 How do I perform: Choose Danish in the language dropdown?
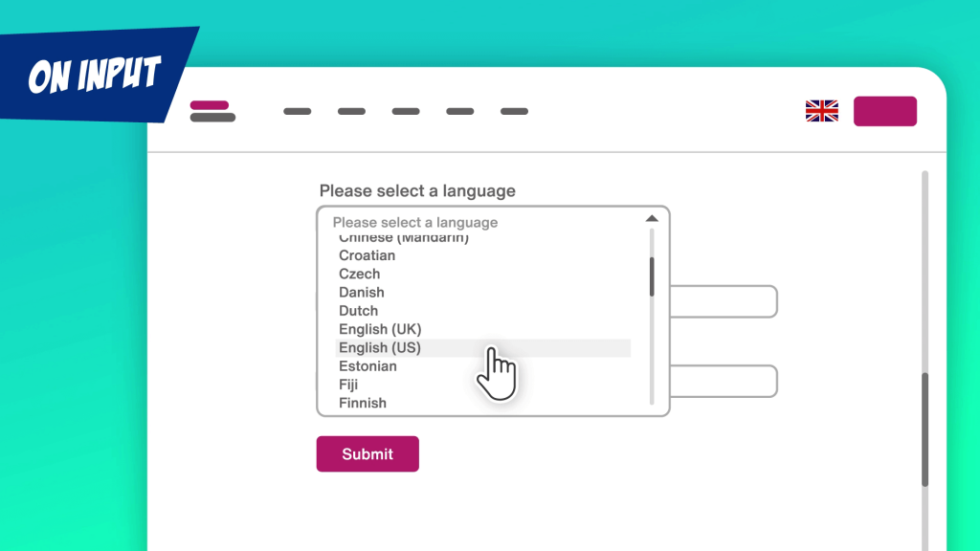[361, 293]
